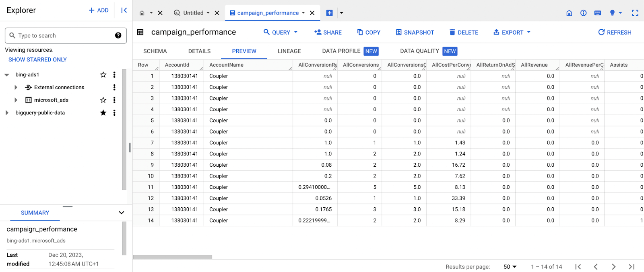
Task: Click the lightbulb tips icon
Action: tap(612, 13)
